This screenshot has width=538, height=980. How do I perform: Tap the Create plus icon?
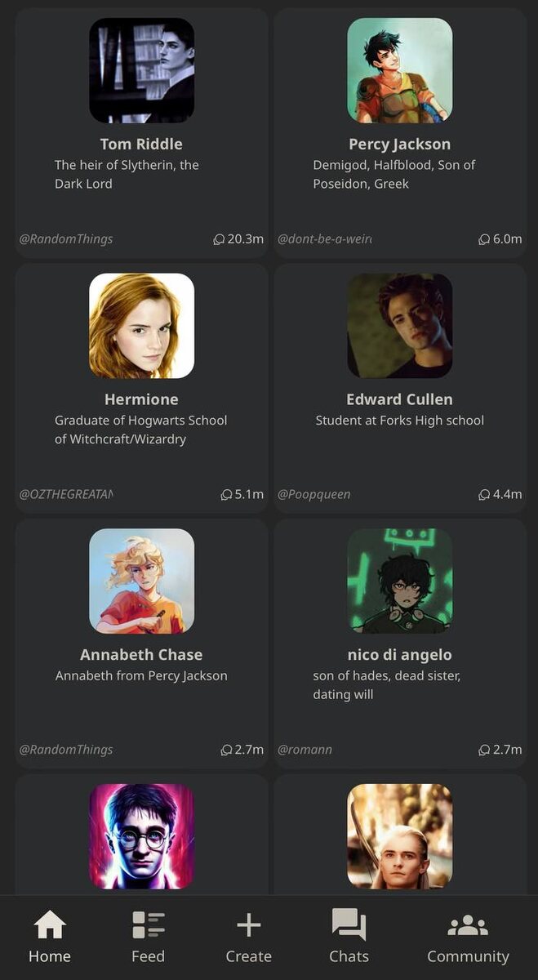click(248, 925)
